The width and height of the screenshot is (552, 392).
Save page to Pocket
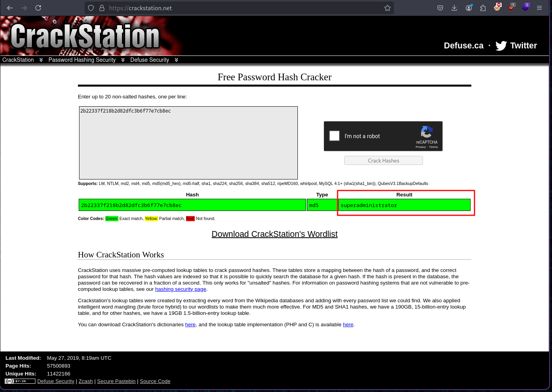440,8
